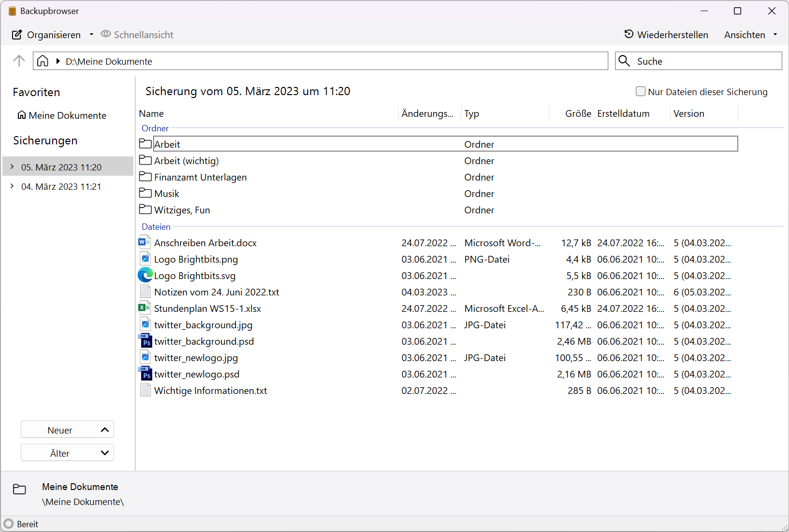
Task: Select Meine Dokumente under Favoriten
Action: click(x=67, y=115)
